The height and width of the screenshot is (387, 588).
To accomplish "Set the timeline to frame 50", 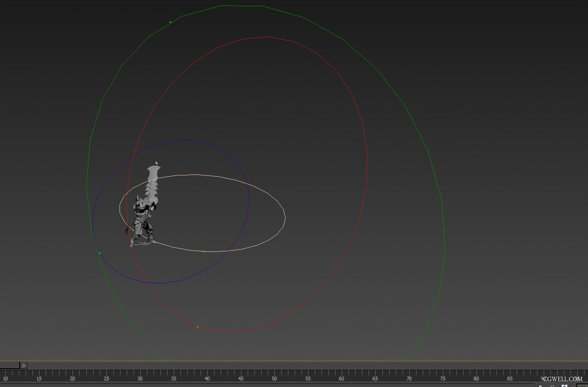I will (x=275, y=378).
